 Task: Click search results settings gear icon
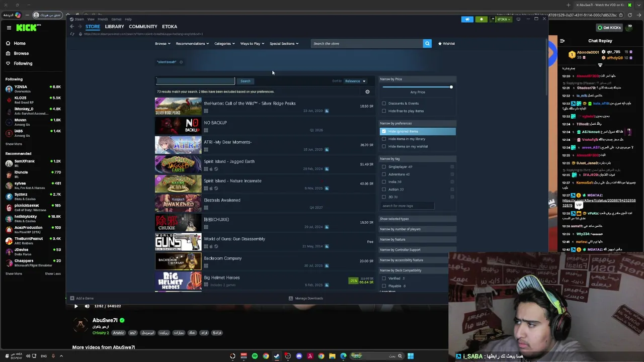(x=367, y=92)
